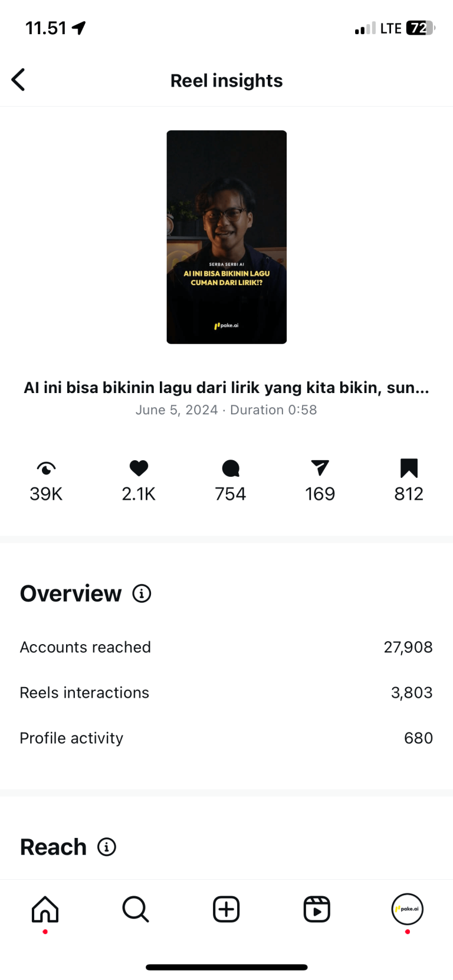453x980 pixels.
Task: Tap the truncated reel caption text
Action: coord(226,388)
